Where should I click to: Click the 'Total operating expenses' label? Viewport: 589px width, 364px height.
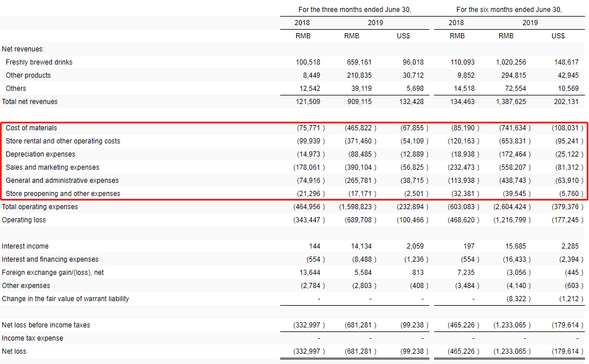40,207
